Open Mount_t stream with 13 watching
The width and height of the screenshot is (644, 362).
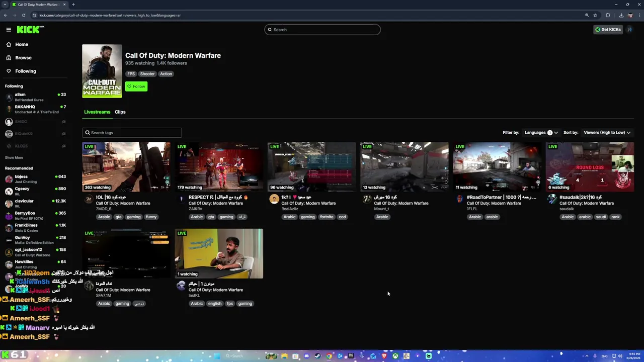coord(404,167)
